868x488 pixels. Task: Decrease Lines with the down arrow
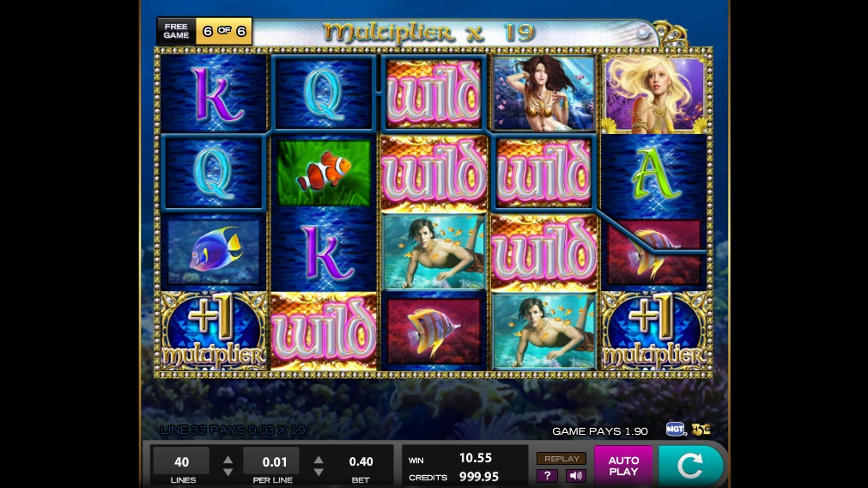click(x=228, y=473)
